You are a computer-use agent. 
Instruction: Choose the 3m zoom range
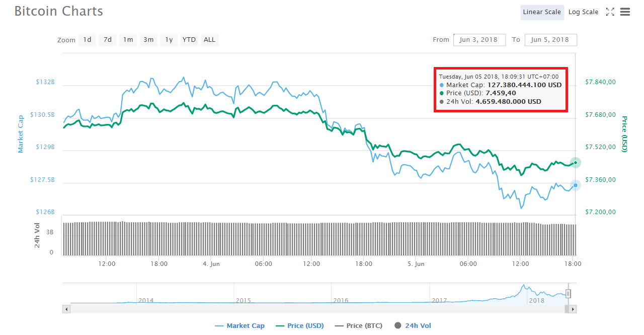pos(148,40)
